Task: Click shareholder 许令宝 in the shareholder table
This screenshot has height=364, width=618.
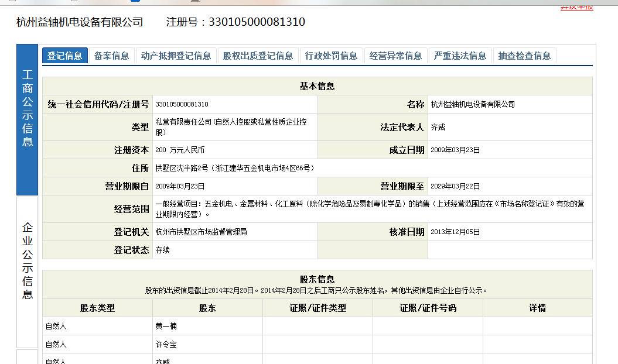Action: coord(166,344)
